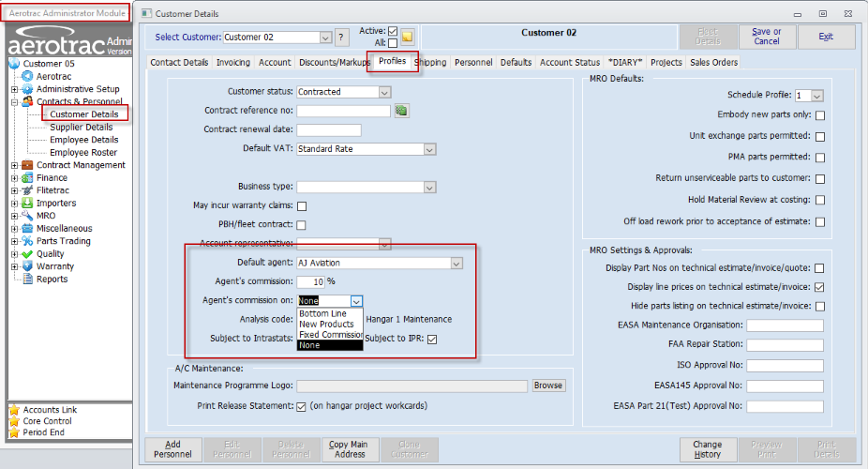Image resolution: width=868 pixels, height=469 pixels.
Task: Click the Miscellaneous icon in tree
Action: tap(27, 228)
